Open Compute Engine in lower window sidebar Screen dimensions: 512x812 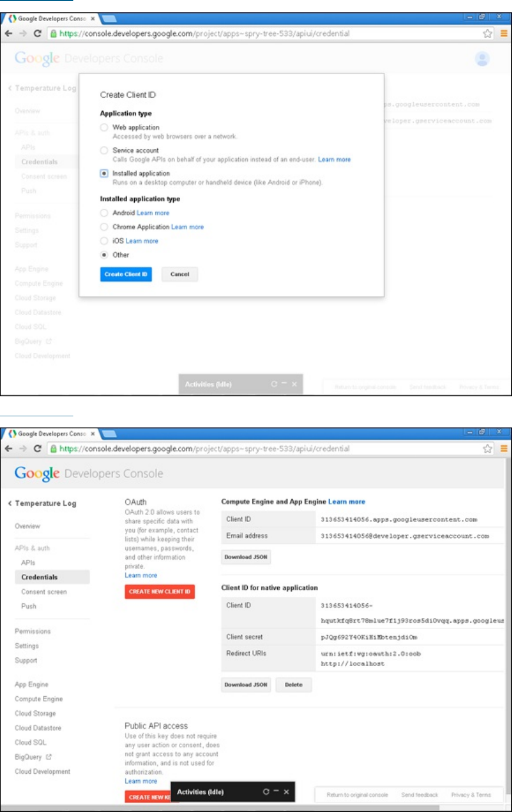click(x=39, y=699)
